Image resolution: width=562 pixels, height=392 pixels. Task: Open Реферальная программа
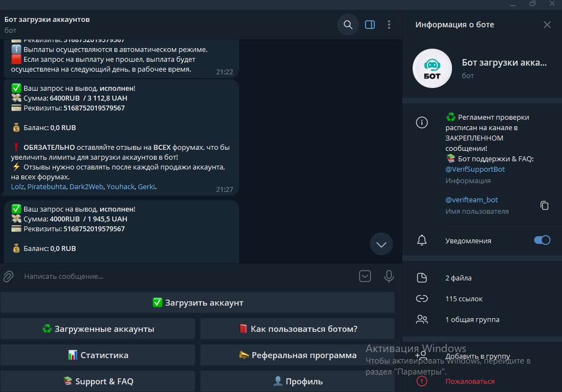[297, 355]
